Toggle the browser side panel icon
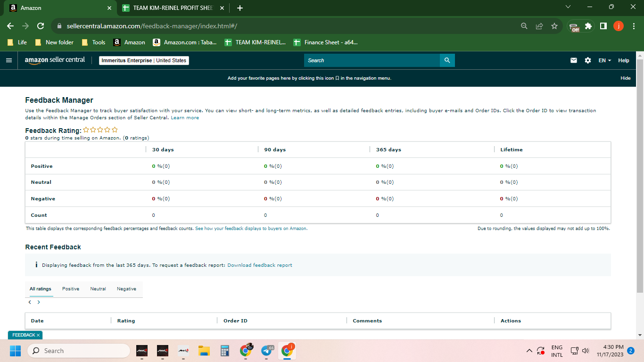644x362 pixels. tap(603, 26)
